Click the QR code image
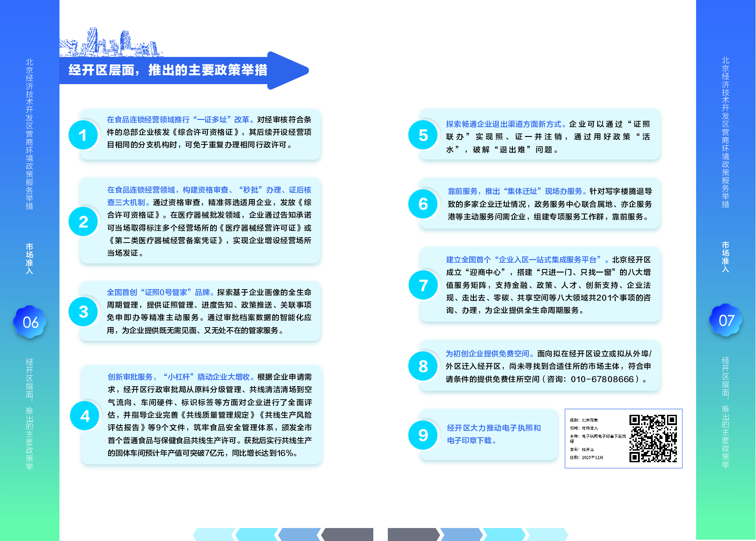The width and height of the screenshot is (756, 541). point(653,439)
